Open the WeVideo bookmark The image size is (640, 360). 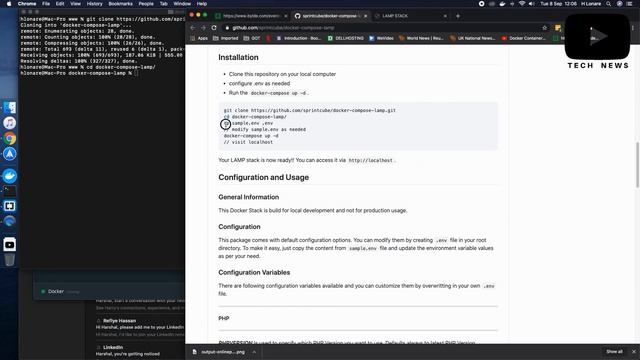[x=381, y=38]
